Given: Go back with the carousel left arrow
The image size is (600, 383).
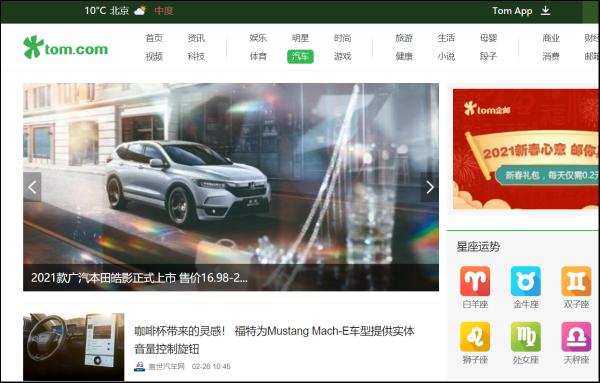Looking at the screenshot, I should pyautogui.click(x=32, y=187).
